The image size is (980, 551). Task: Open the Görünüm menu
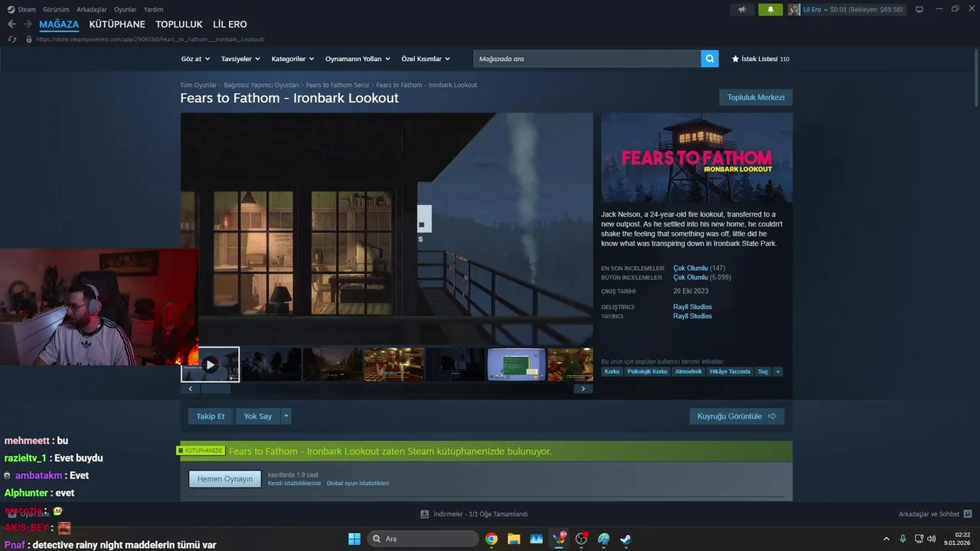click(56, 9)
